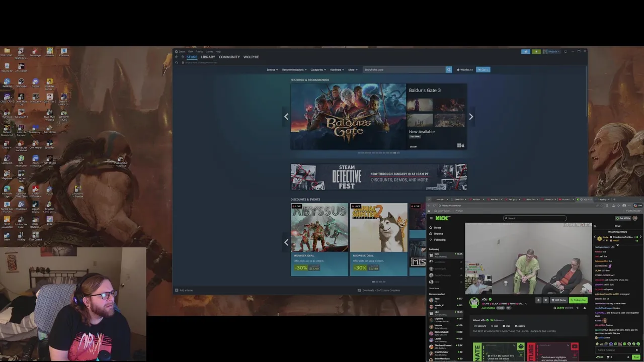The image size is (644, 362).
Task: Expand the Hardware dropdown
Action: tap(337, 69)
